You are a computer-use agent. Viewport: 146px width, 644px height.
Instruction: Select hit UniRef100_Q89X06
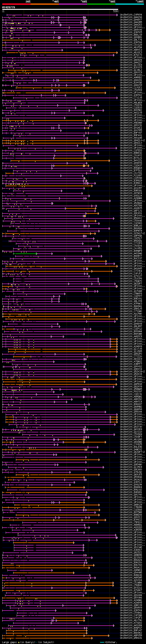(131, 30)
